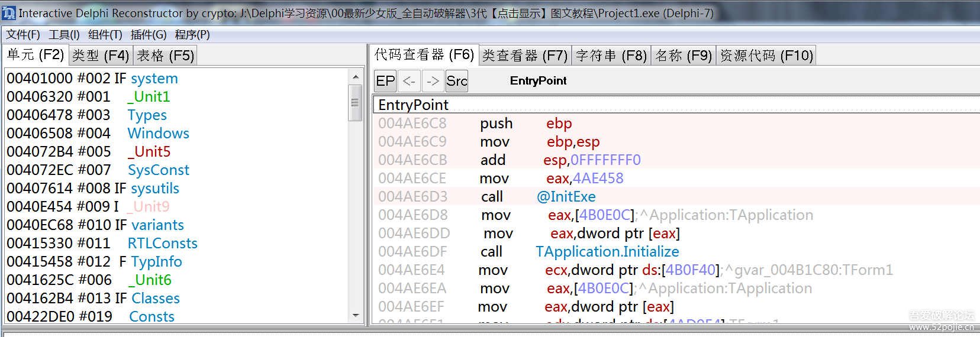Select code line at address 004AE6EA
This screenshot has height=337, width=980.
[676, 289]
